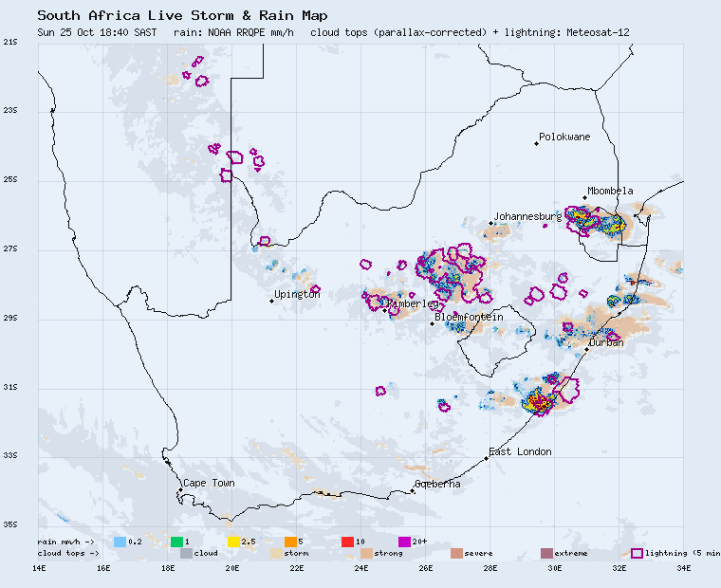Click the Bloemfontein city label

[x=469, y=317]
